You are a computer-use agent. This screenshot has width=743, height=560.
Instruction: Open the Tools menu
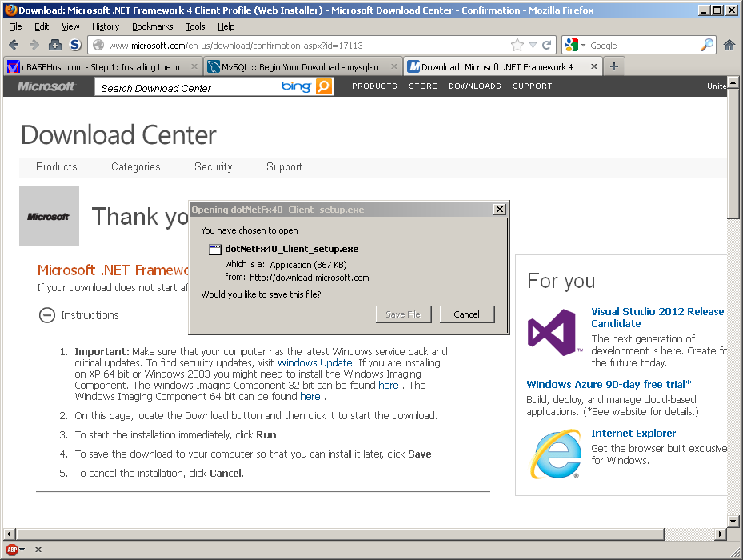click(195, 26)
